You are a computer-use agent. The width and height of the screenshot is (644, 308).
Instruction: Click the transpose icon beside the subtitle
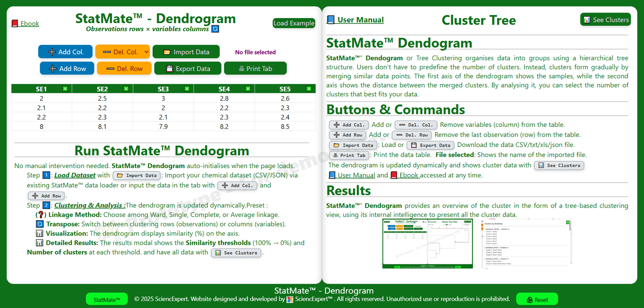click(216, 29)
